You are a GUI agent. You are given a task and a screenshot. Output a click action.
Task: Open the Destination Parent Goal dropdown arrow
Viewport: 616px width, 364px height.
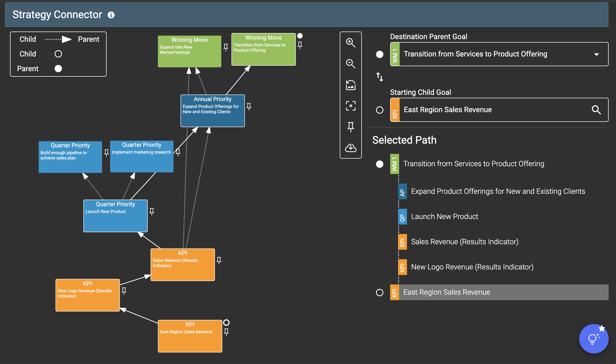tap(597, 54)
